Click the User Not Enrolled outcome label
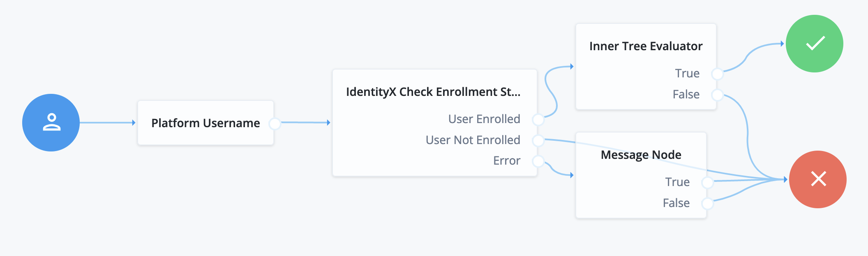 pos(473,140)
